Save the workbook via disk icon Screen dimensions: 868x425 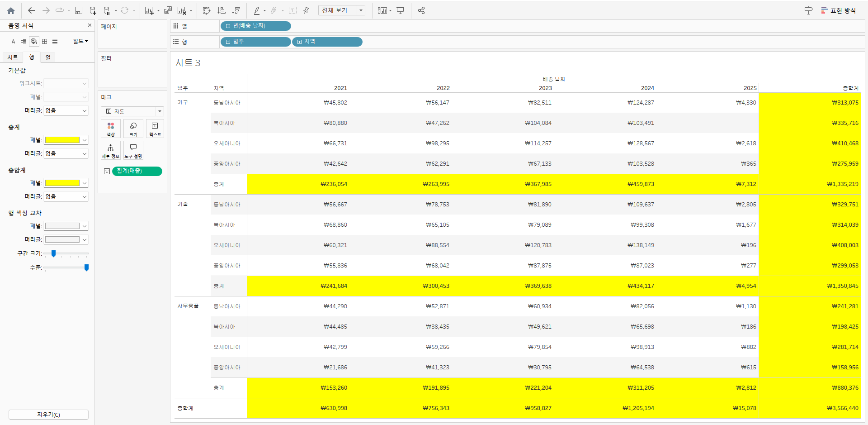(x=78, y=10)
